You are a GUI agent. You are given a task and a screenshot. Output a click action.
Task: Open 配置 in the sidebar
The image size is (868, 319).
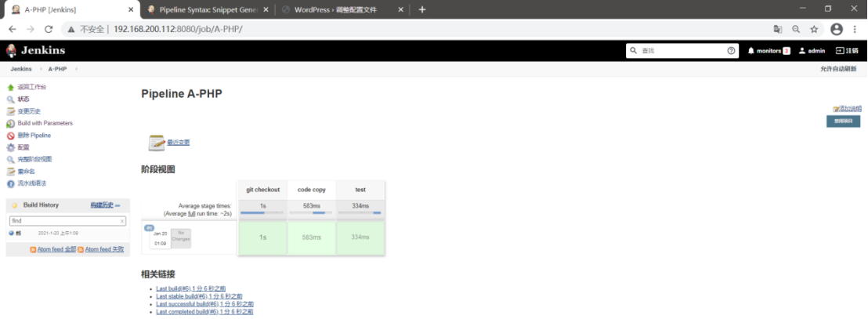click(24, 147)
